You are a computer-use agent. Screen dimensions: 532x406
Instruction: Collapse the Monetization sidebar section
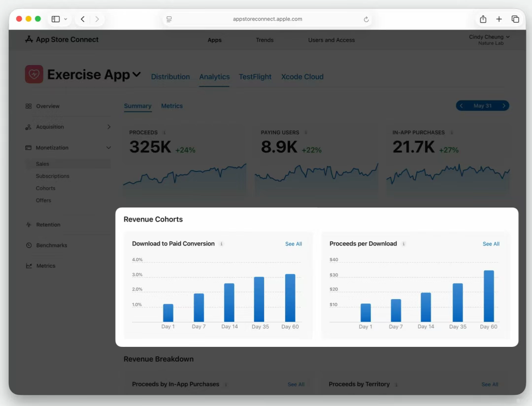108,148
